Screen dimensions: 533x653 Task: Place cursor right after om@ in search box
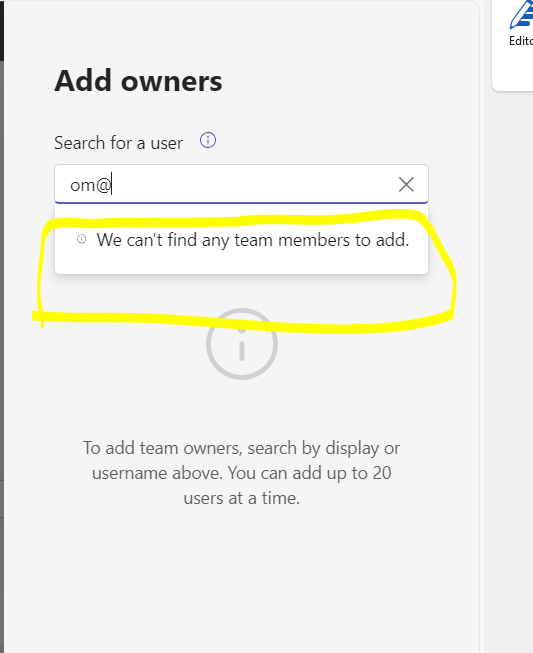pos(112,184)
